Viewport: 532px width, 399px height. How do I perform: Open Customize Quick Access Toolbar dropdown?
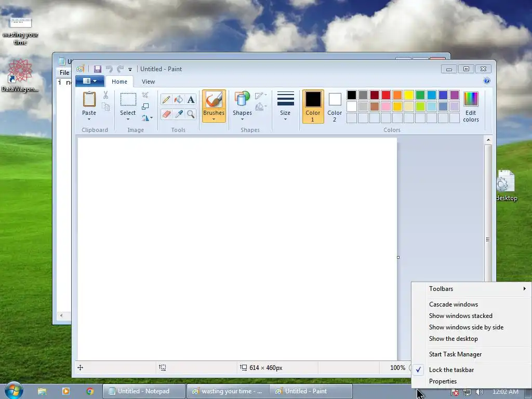tap(130, 69)
